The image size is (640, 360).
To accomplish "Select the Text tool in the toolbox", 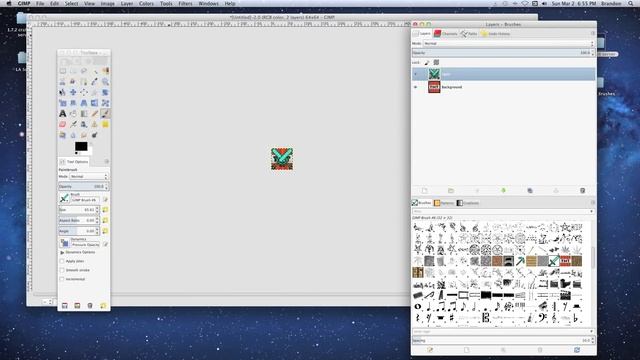I will click(62, 113).
